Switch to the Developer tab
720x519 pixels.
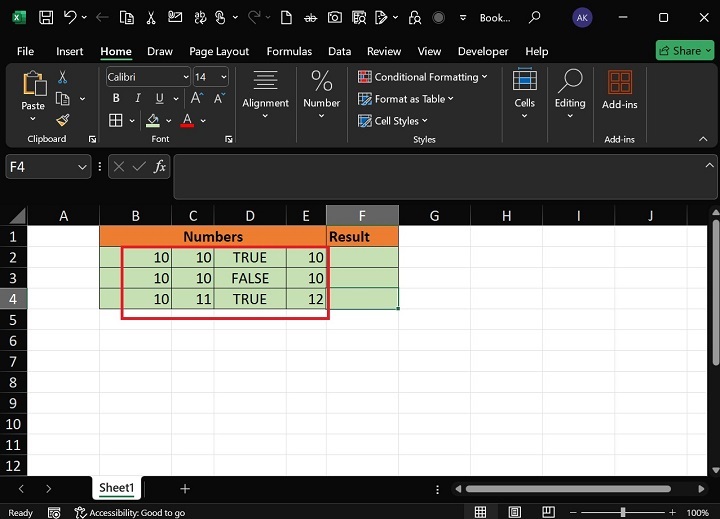point(483,51)
